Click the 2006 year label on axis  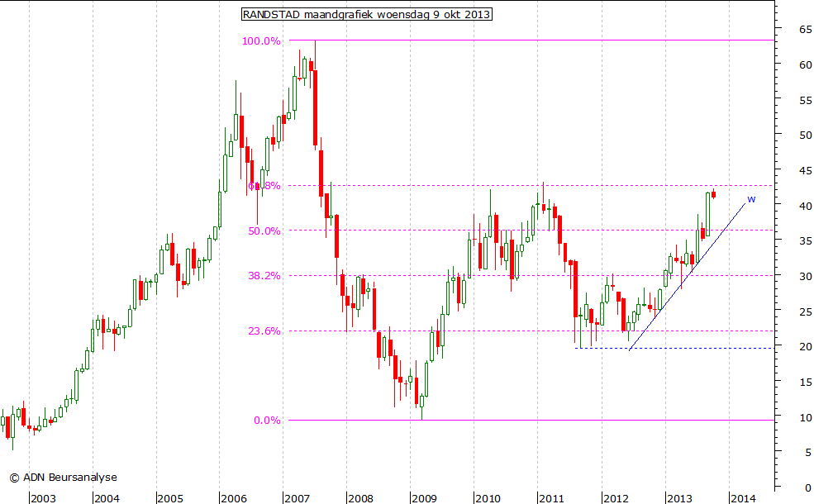pos(234,499)
